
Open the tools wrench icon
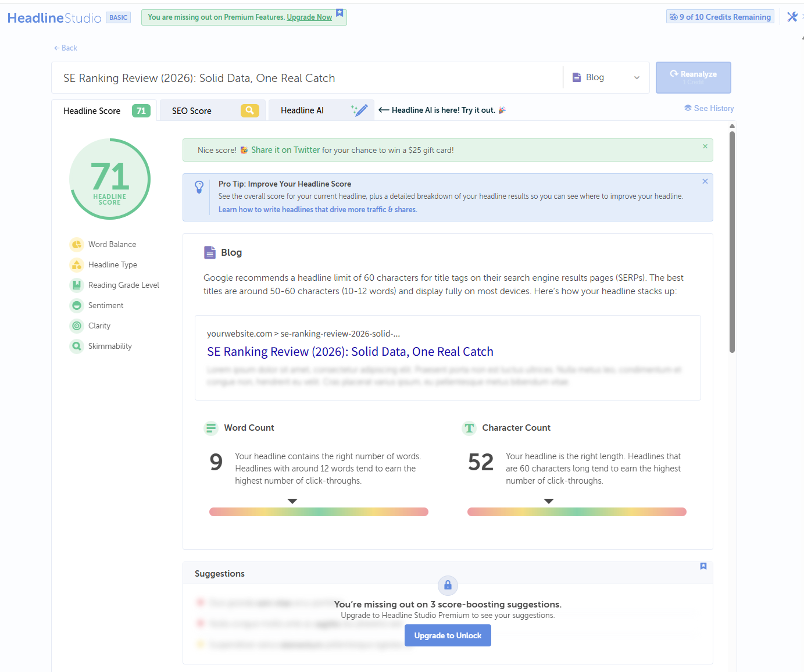(792, 17)
